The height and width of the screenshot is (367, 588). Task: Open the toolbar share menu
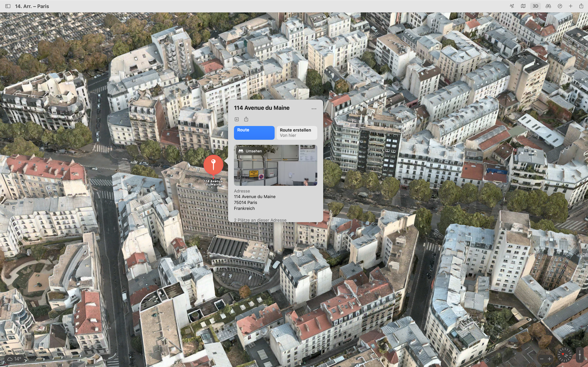581,6
